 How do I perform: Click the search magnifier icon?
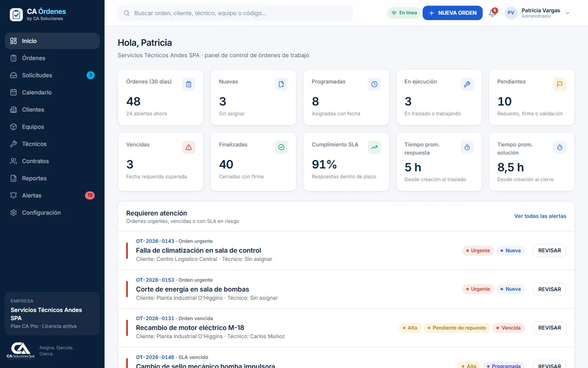coord(126,13)
